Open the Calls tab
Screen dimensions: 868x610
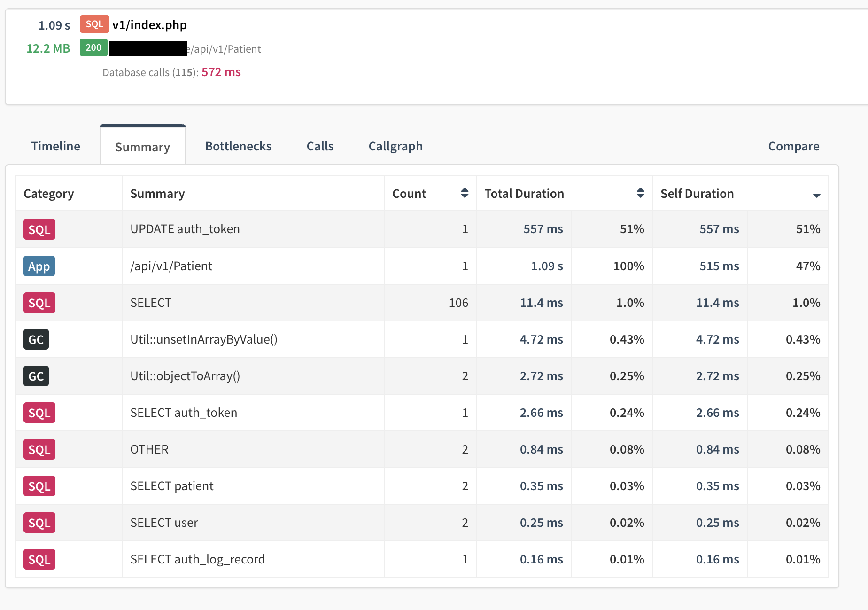pos(320,146)
